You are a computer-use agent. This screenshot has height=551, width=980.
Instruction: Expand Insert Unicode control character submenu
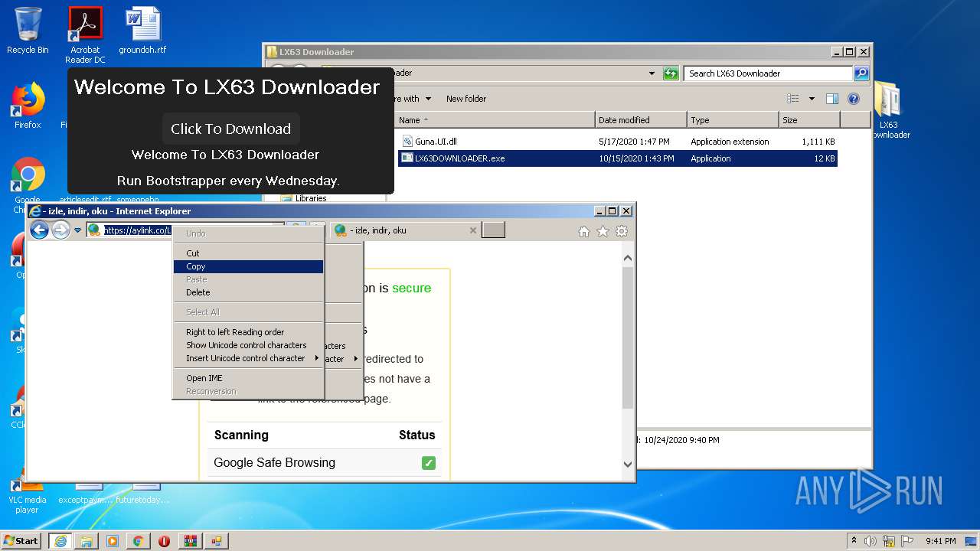(x=248, y=358)
